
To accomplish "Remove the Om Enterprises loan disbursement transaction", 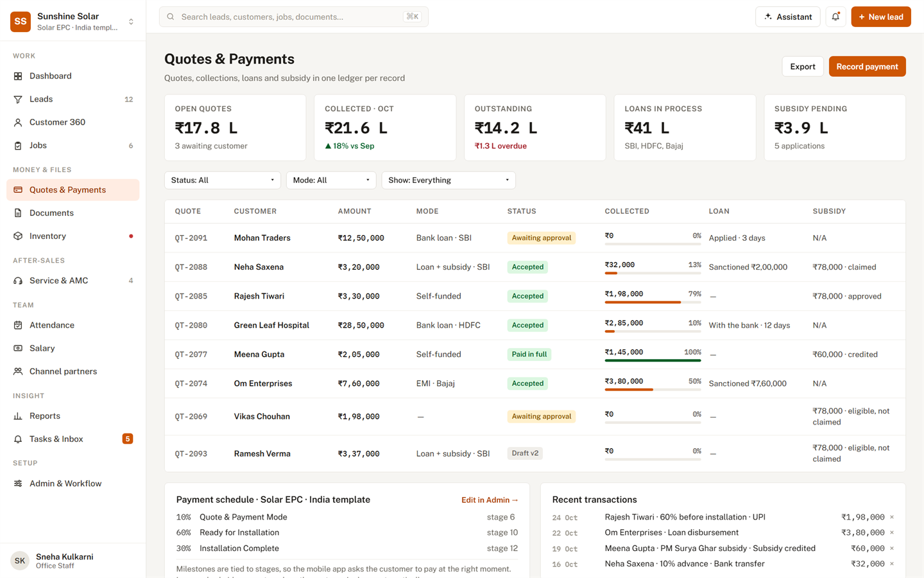I will click(x=892, y=532).
